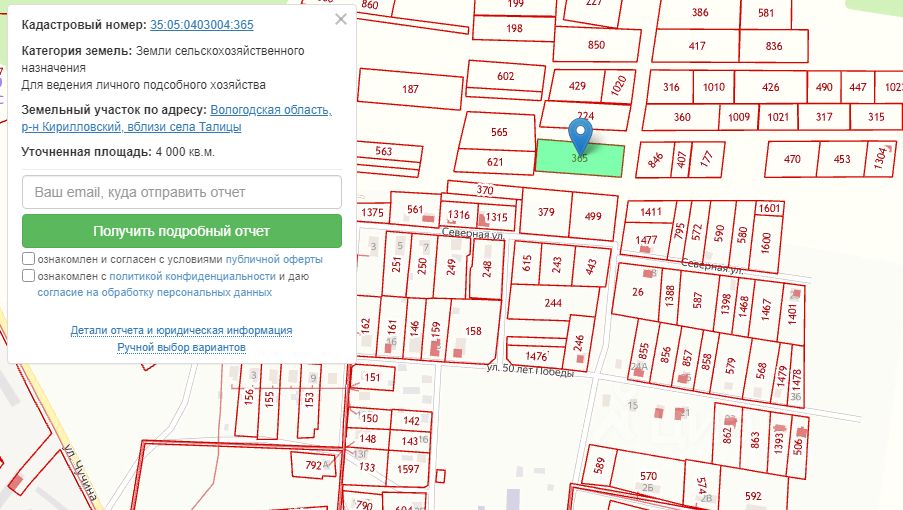903x510 pixels.
Task: Select parcel 570 on the map
Action: 648,476
